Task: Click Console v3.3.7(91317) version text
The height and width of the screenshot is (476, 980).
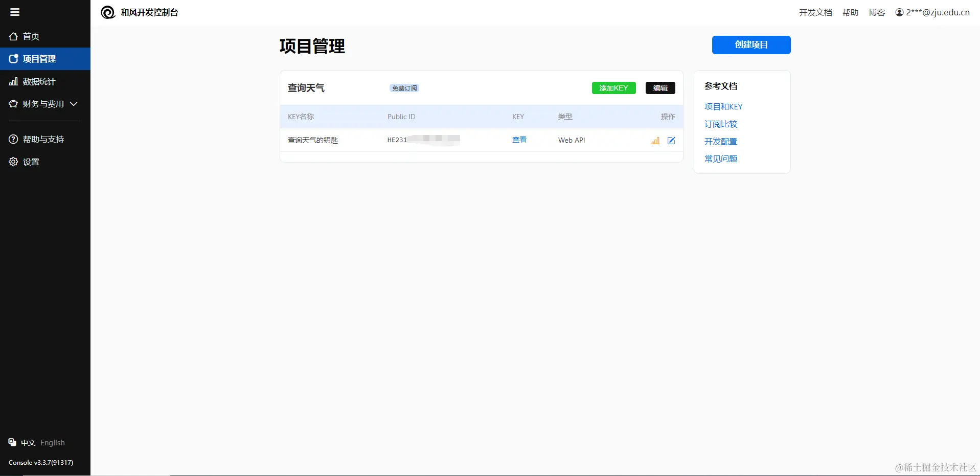Action: click(41, 463)
